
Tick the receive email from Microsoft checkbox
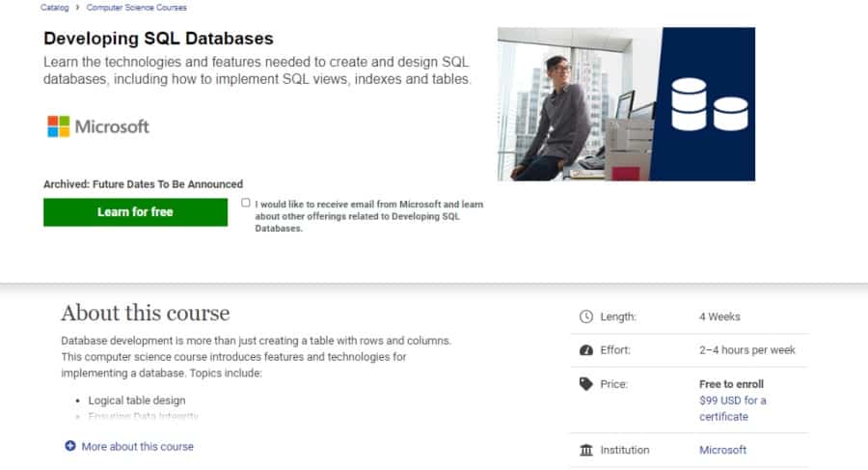click(x=246, y=203)
